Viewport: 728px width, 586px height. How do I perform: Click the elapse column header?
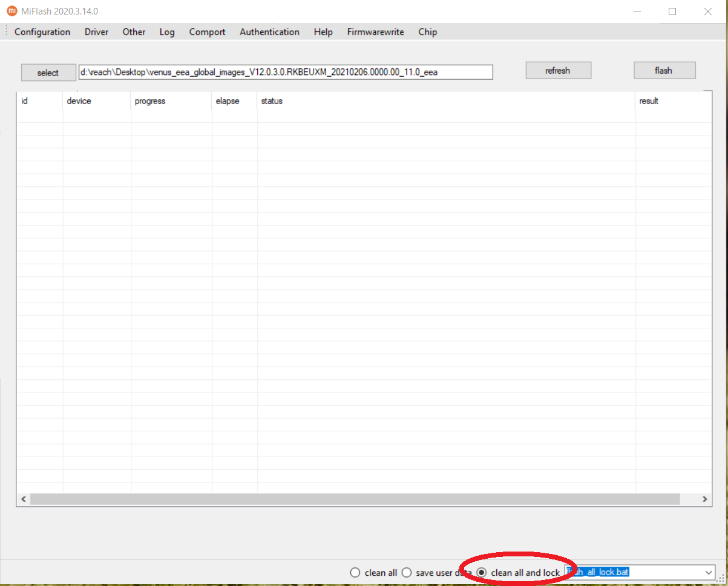[235, 101]
